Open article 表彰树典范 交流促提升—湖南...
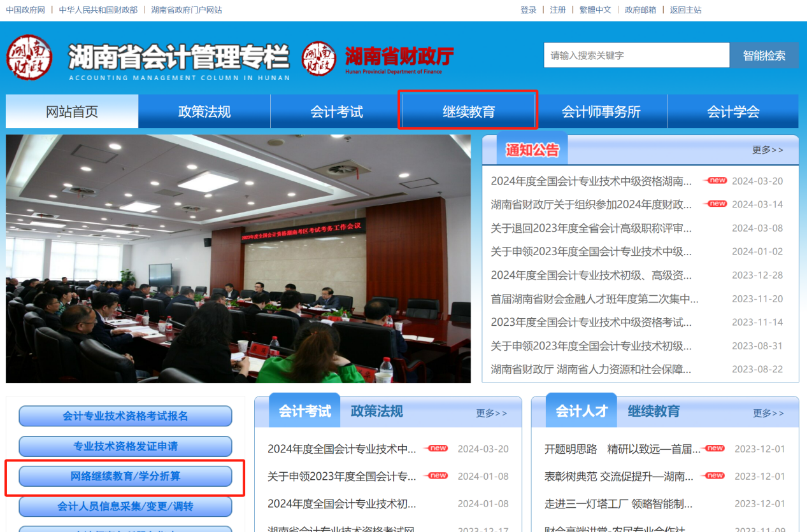Viewport: 807px width, 532px height. [x=619, y=477]
